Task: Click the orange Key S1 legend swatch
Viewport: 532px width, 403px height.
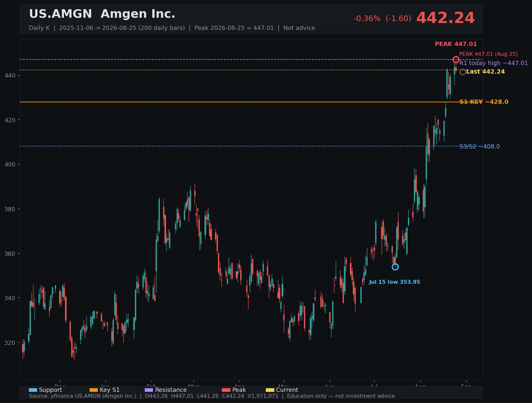Action: [94, 390]
